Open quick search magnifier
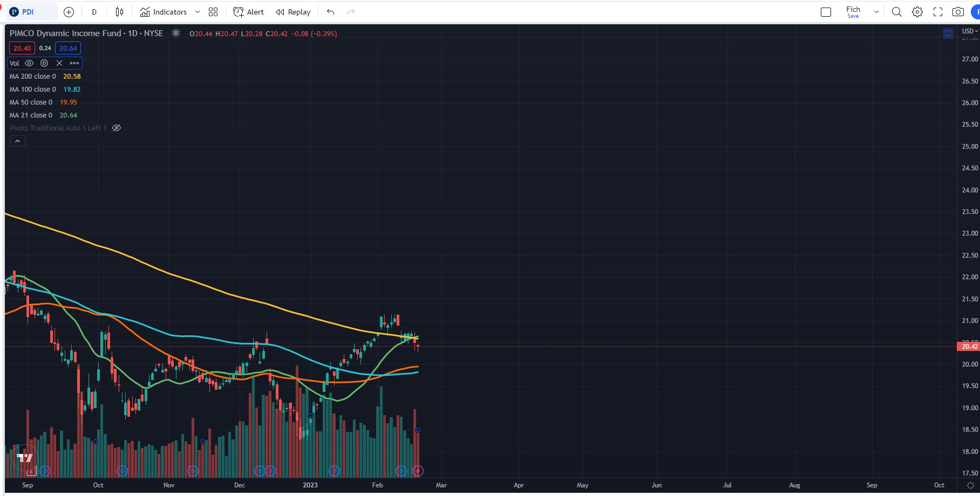Screen dimensions: 980x496 (x=897, y=12)
